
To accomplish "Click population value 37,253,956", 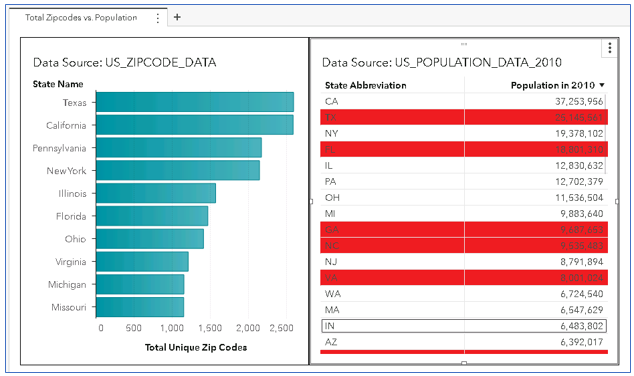I will coord(579,101).
